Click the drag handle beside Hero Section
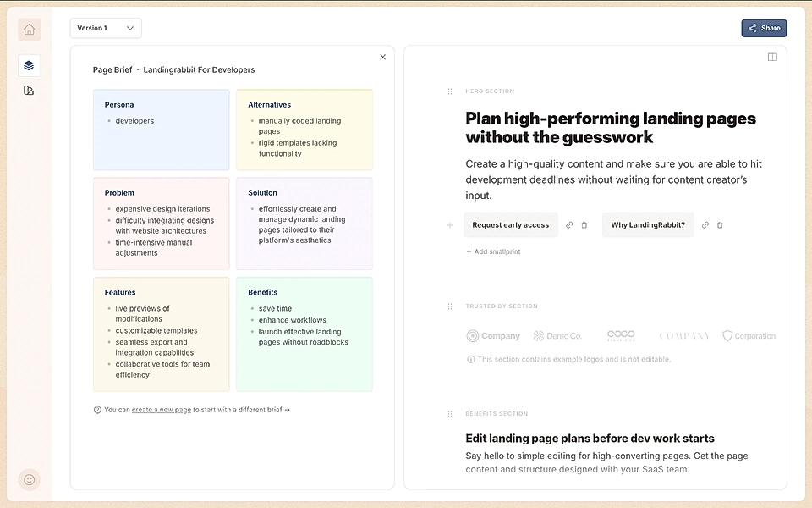Screen dimensions: 812x508 [448, 91]
